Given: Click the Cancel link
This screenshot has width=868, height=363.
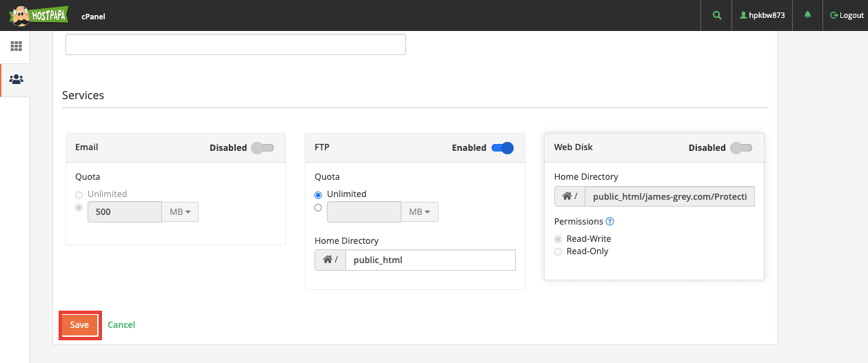Looking at the screenshot, I should pyautogui.click(x=121, y=324).
